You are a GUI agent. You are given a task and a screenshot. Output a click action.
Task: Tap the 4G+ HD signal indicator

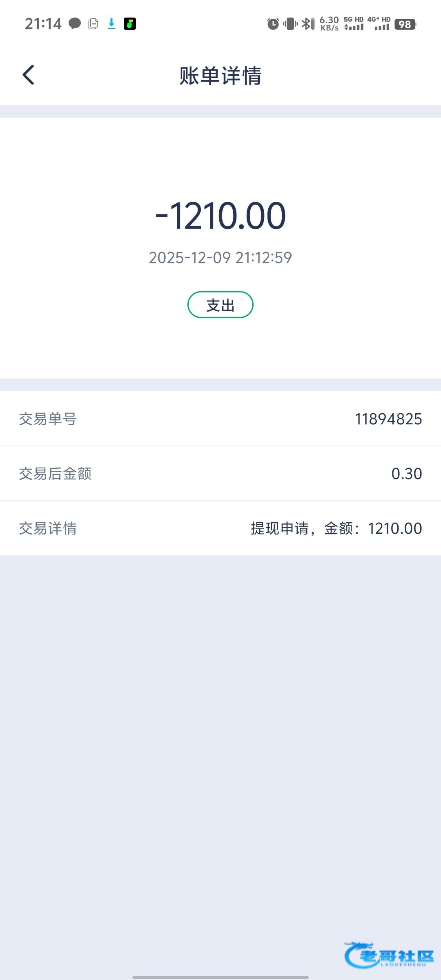click(379, 24)
